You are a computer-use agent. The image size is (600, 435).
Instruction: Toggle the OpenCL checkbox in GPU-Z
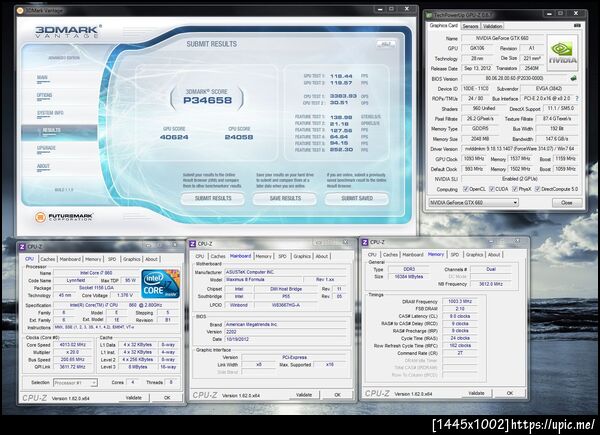[466, 189]
